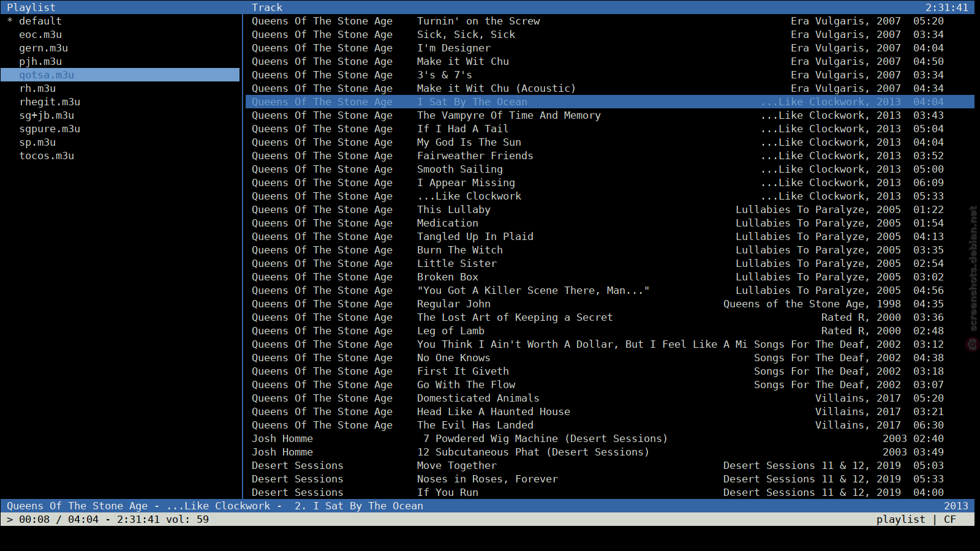Click total duration 2:31:41 in header
980x551 pixels.
[x=947, y=7]
